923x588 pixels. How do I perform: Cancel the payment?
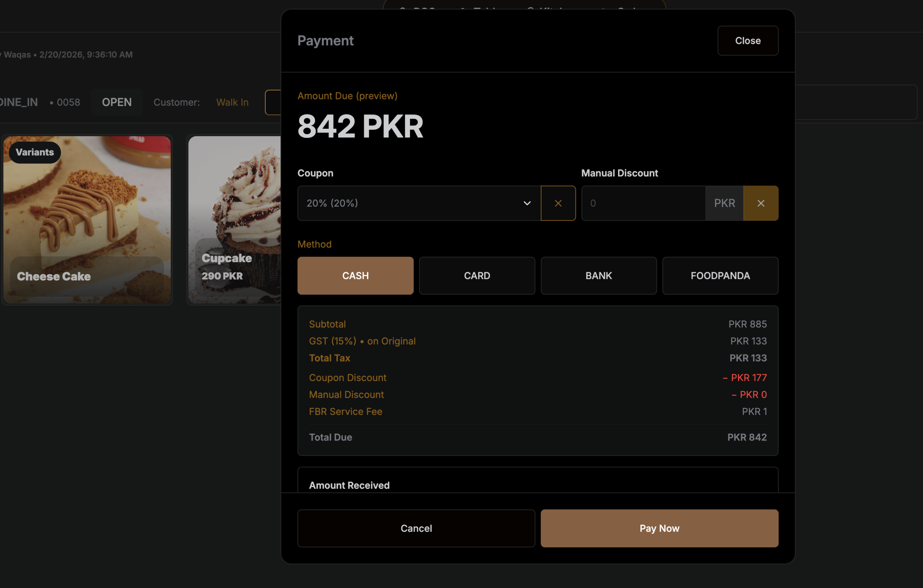point(416,528)
